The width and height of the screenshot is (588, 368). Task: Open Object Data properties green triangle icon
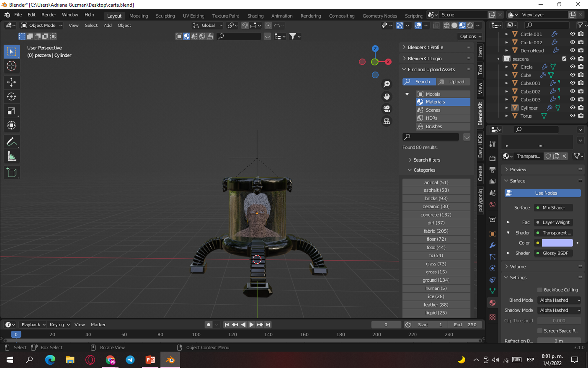pyautogui.click(x=493, y=291)
